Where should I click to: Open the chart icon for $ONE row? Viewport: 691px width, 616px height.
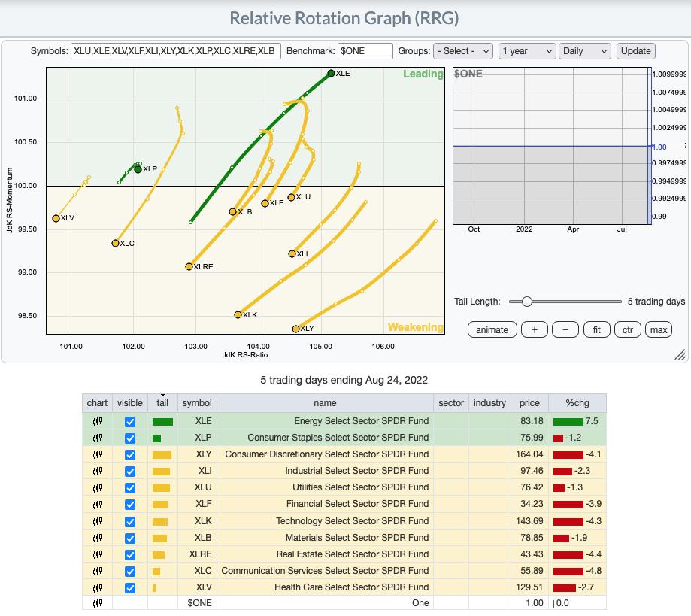pyautogui.click(x=98, y=603)
